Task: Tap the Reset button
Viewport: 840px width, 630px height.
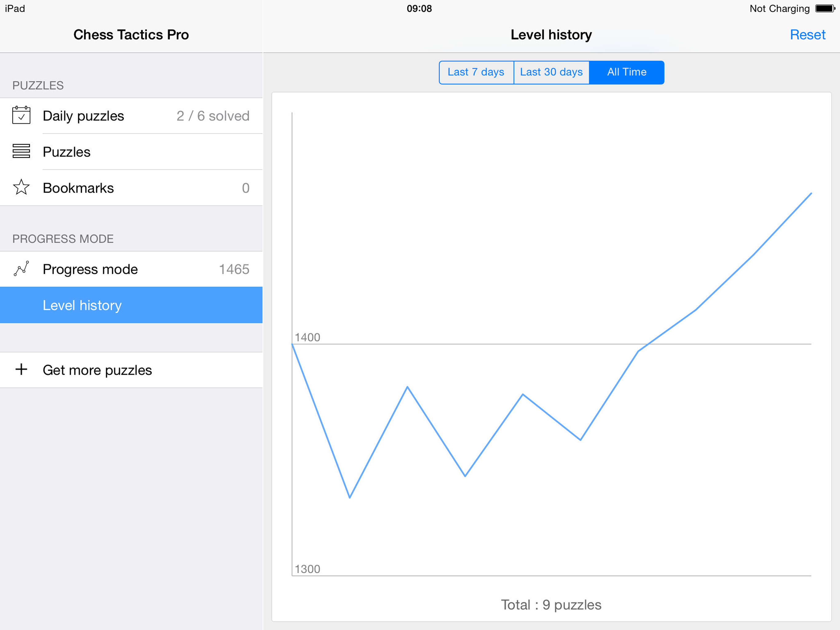Action: (x=807, y=34)
